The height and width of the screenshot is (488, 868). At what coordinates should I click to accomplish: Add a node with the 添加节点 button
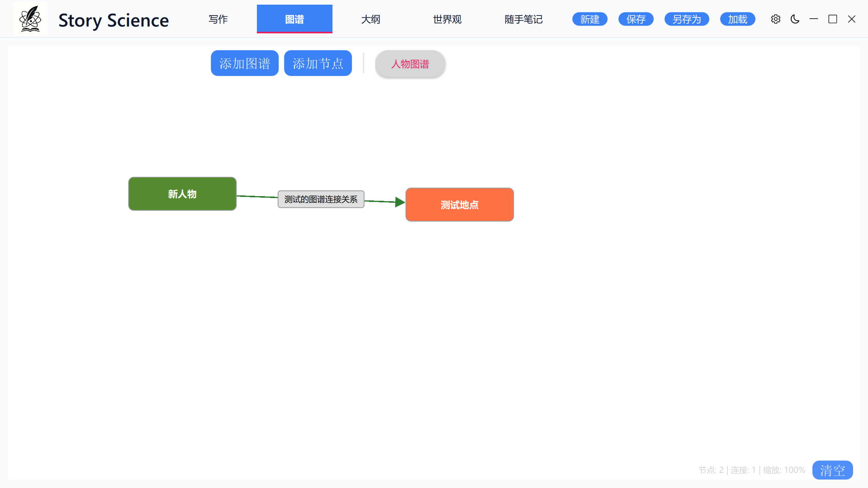tap(318, 63)
